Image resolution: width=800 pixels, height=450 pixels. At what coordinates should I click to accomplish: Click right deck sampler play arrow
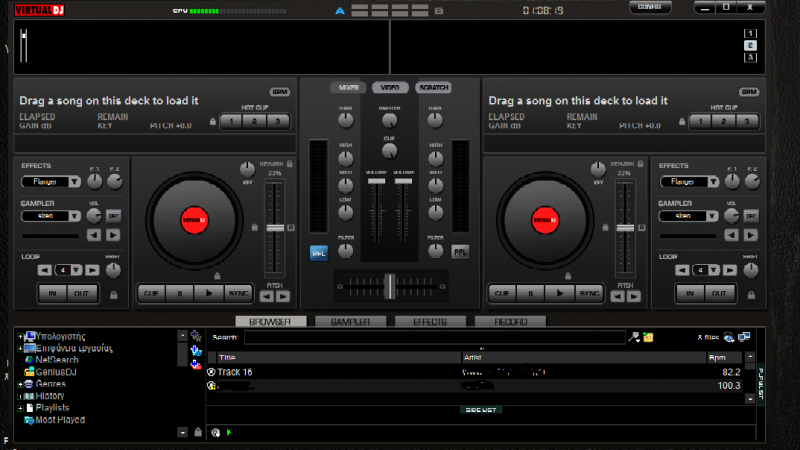point(751,235)
